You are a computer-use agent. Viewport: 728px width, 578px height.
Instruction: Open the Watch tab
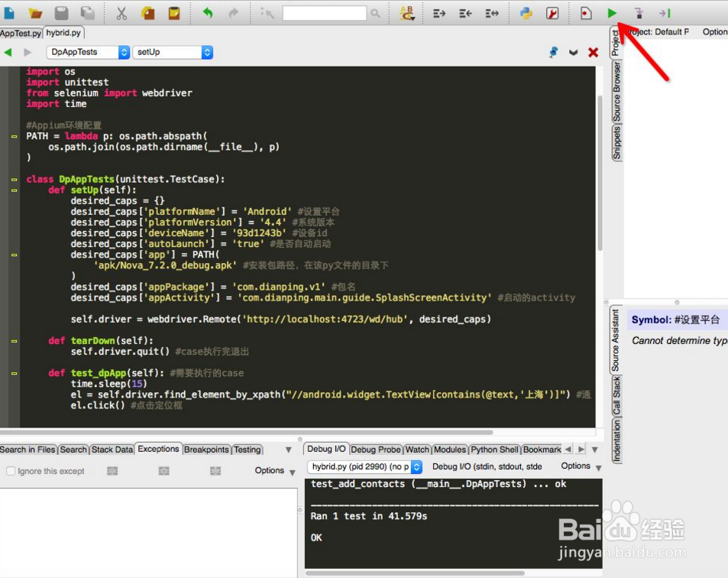(417, 450)
